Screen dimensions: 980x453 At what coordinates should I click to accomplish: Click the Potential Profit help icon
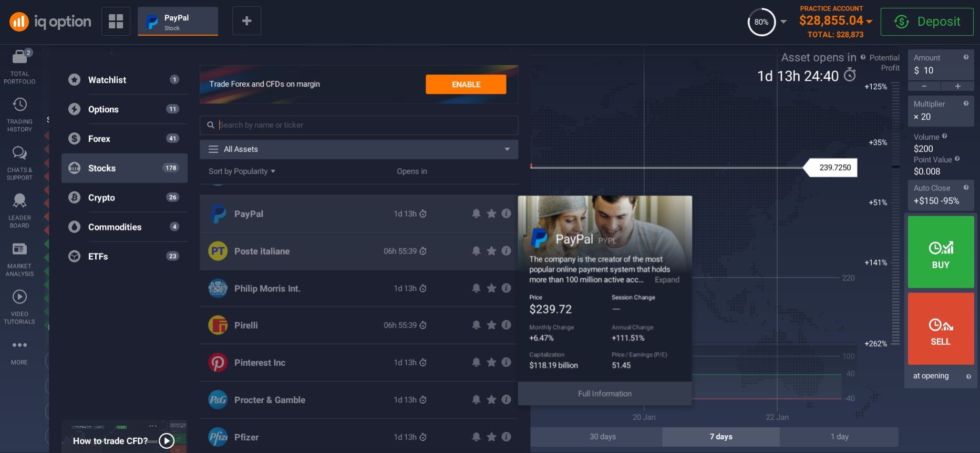[x=863, y=57]
